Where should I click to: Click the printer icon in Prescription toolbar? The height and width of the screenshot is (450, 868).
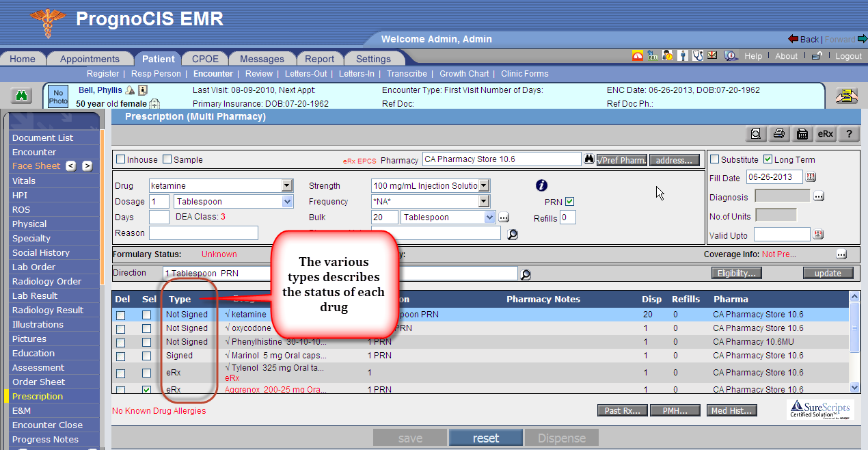coord(779,134)
